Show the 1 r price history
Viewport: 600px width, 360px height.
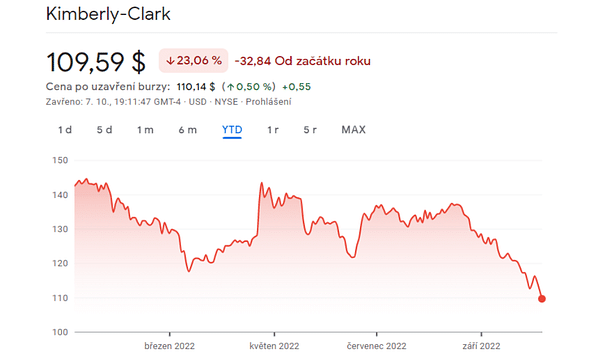272,130
